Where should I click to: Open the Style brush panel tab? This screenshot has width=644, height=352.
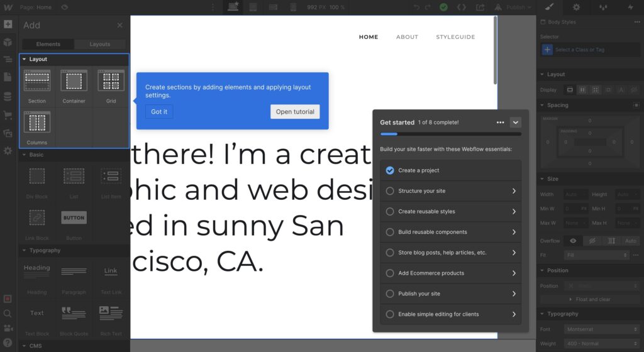tap(549, 7)
